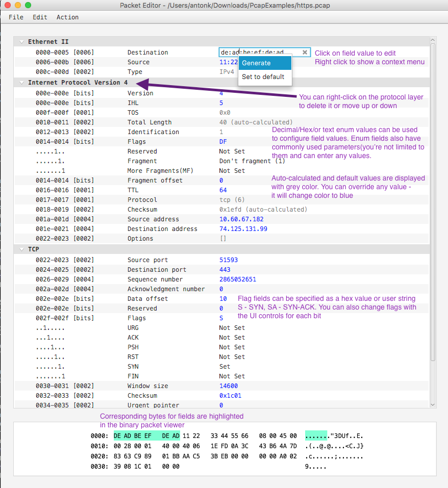
Task: Collapse the Ethernet II section
Action: point(21,42)
